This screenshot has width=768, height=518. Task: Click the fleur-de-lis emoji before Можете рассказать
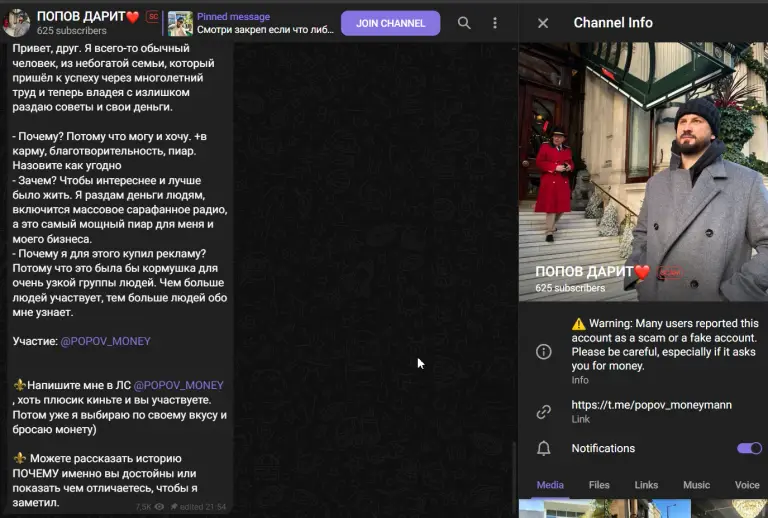pos(20,459)
